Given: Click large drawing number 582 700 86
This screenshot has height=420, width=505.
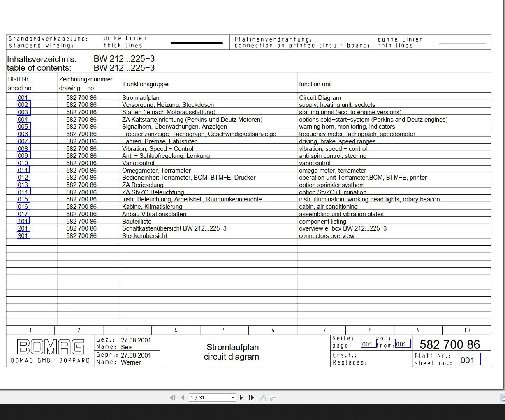Looking at the screenshot, I should [x=450, y=344].
